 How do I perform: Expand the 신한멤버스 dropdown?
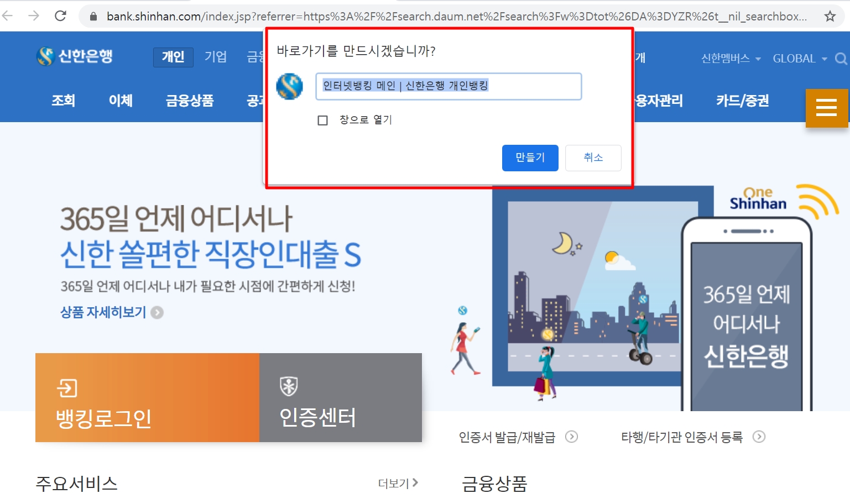tap(731, 59)
